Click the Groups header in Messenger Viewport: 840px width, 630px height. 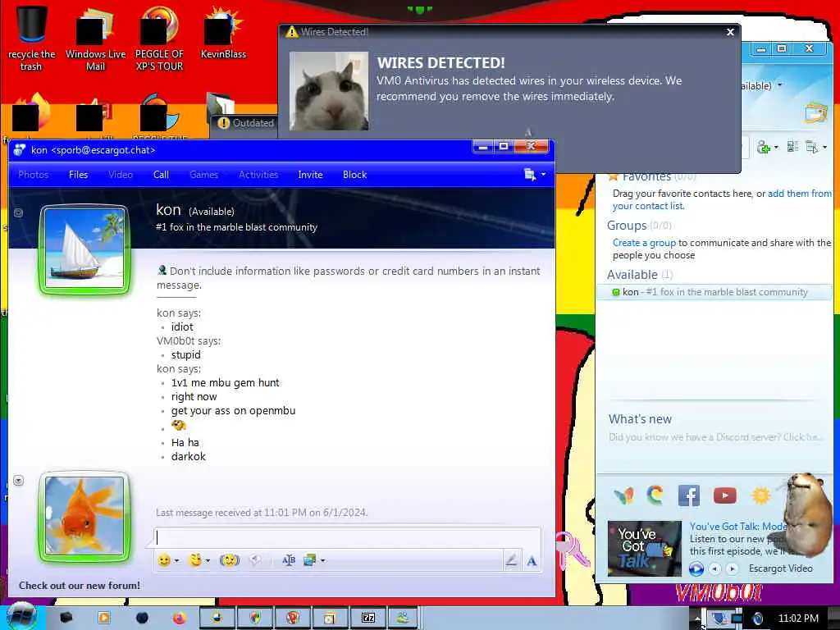point(639,226)
